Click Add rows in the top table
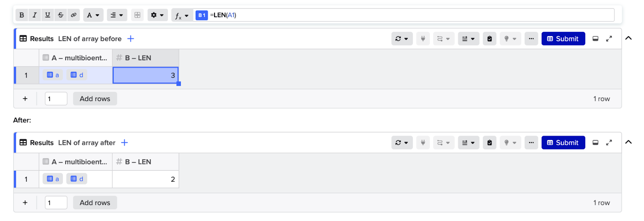The height and width of the screenshot is (221, 644). point(95,99)
